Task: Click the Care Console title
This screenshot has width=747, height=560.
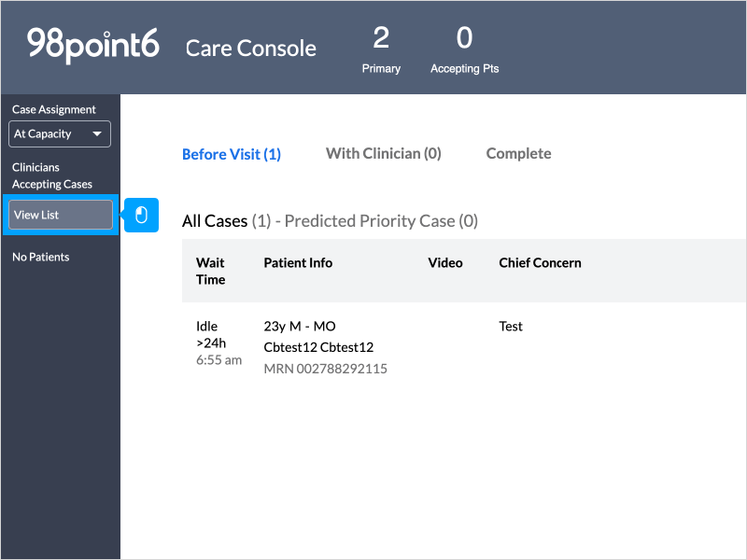Action: click(250, 49)
